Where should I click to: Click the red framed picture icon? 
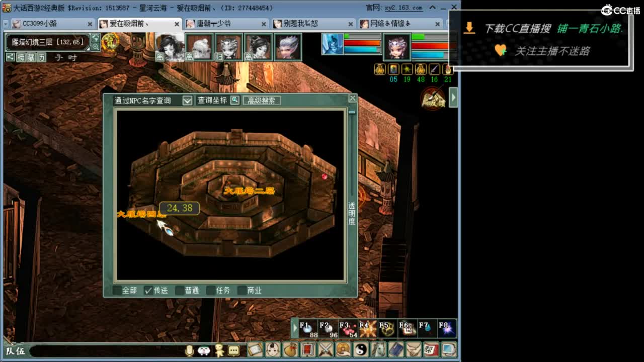[x=307, y=349]
